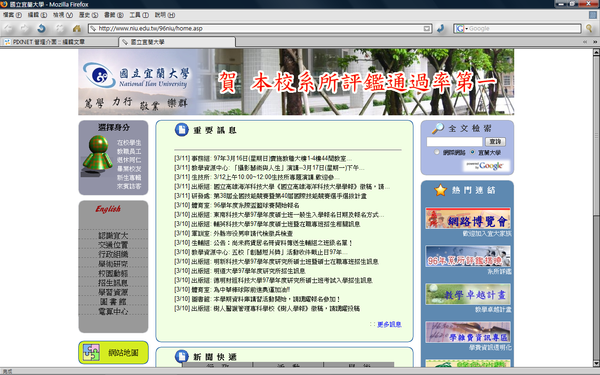
Task: Choose the 教職員工 identity link
Action: click(129, 152)
